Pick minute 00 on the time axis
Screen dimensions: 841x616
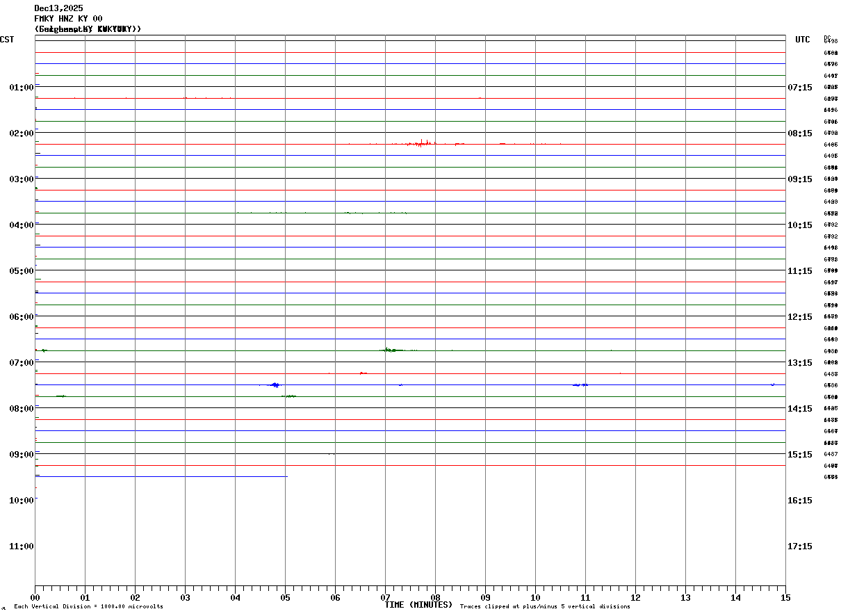35,597
